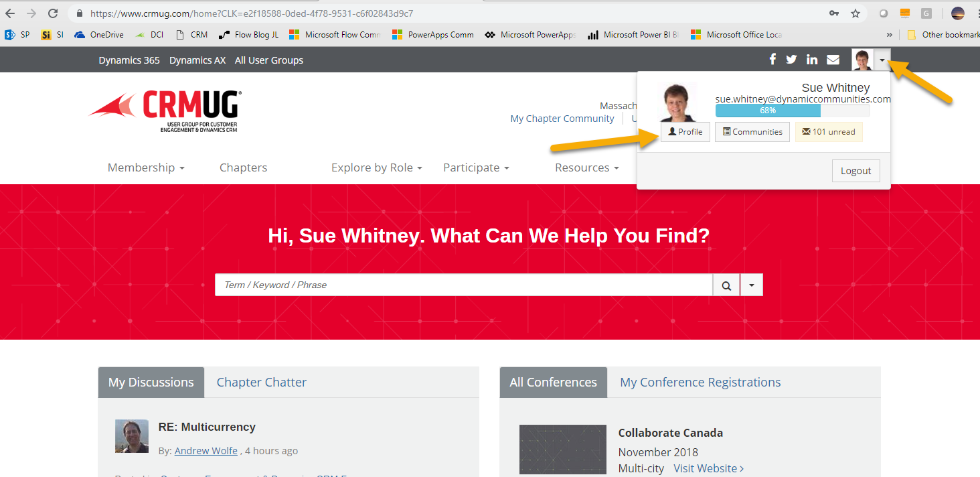Click the small user avatar in the header

[x=863, y=60]
